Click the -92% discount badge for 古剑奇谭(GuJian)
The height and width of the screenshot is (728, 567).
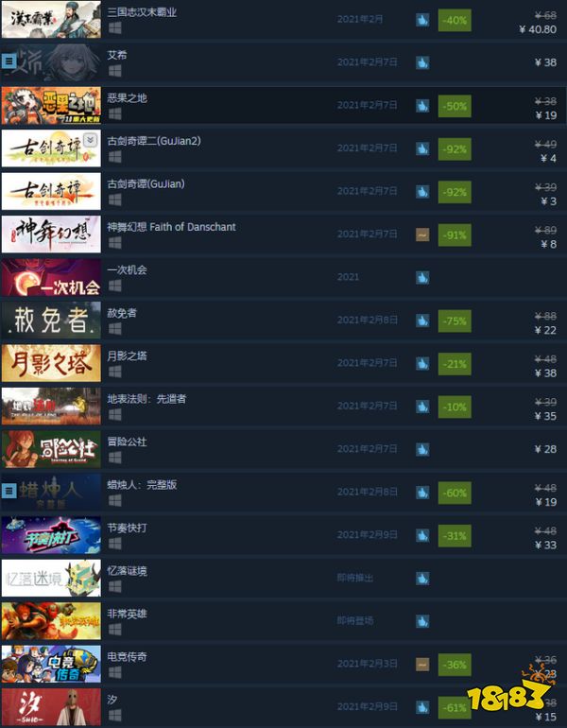(455, 192)
